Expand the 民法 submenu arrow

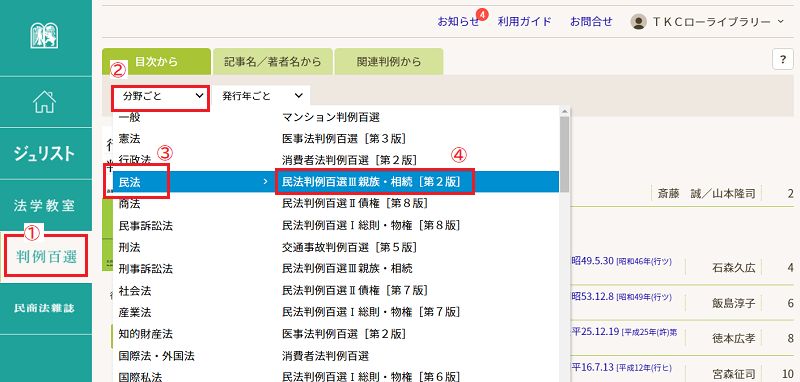point(264,182)
